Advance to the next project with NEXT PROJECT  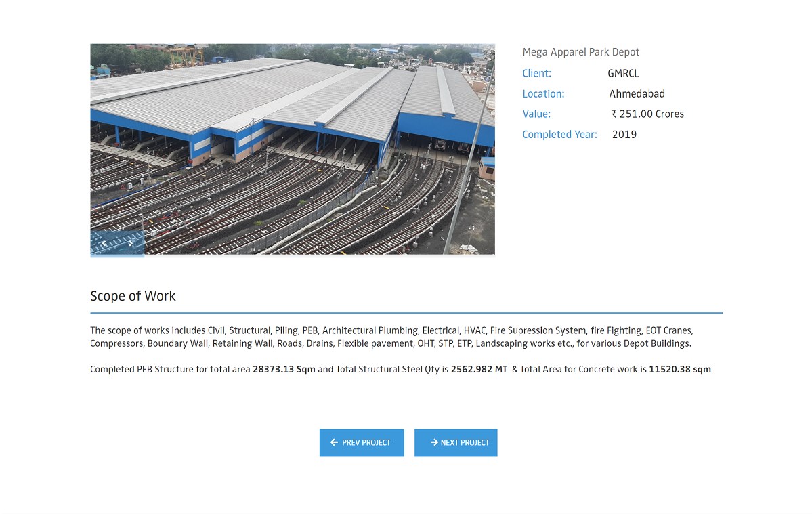[x=456, y=442]
